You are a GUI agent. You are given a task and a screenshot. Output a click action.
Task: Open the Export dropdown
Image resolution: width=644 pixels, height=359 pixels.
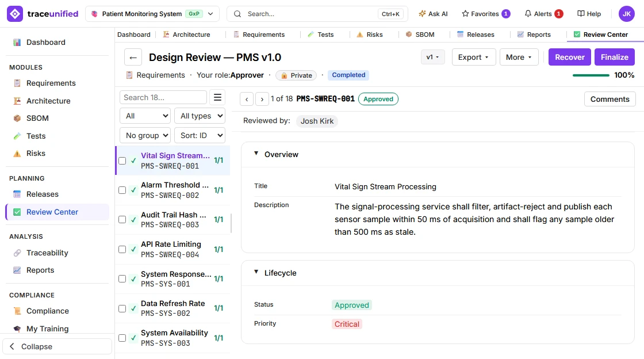click(x=474, y=57)
